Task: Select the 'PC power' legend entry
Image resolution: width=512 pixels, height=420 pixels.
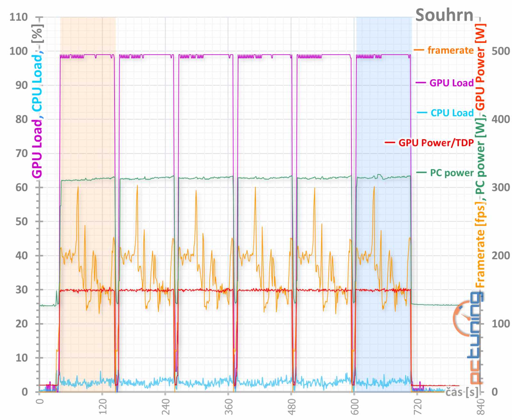Action: click(452, 173)
